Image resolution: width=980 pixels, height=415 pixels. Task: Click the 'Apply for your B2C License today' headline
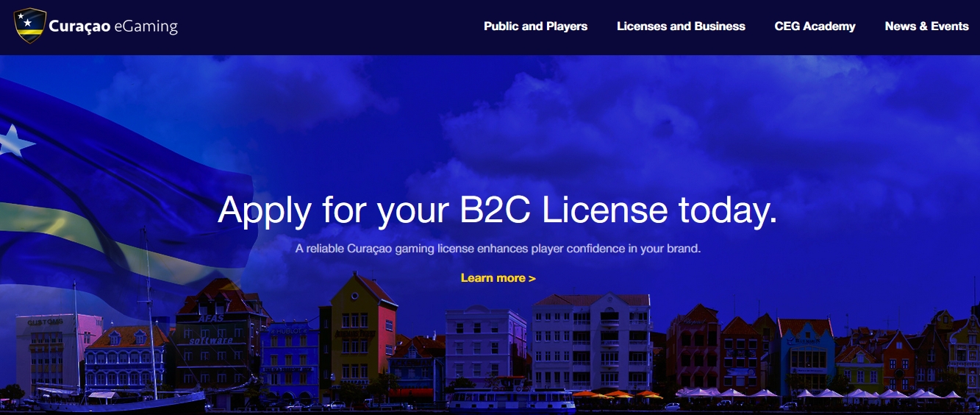coord(497,210)
